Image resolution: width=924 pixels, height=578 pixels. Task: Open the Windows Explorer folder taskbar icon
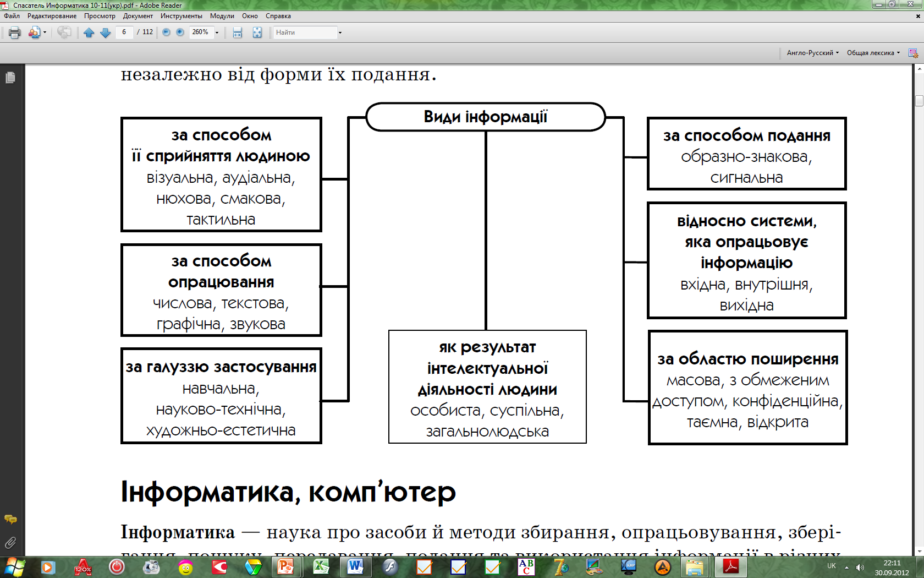(695, 567)
